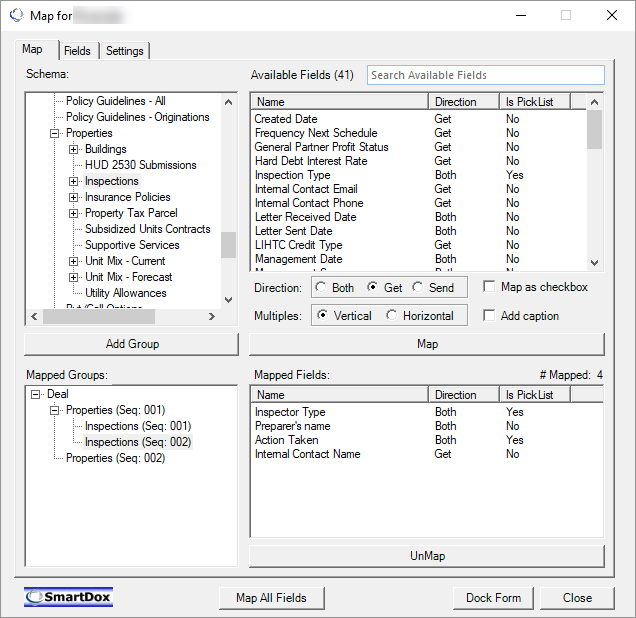636x618 pixels.
Task: Expand the Insurance Policies node
Action: tap(73, 197)
